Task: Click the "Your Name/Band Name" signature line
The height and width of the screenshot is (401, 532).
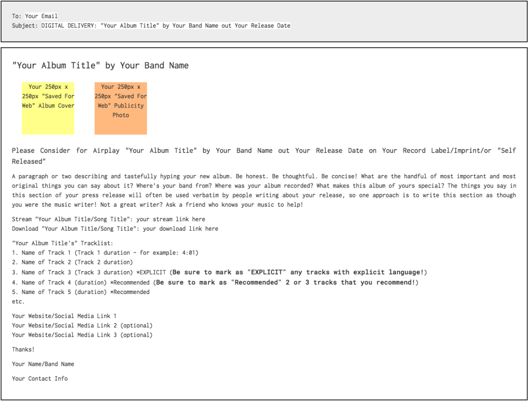Action: tap(43, 364)
